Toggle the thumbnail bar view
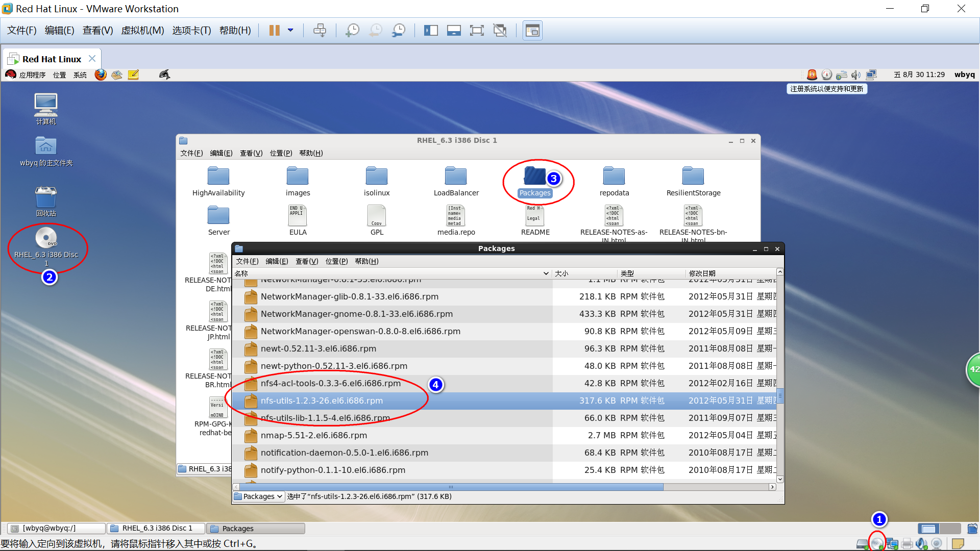This screenshot has height=551, width=980. coord(454,31)
